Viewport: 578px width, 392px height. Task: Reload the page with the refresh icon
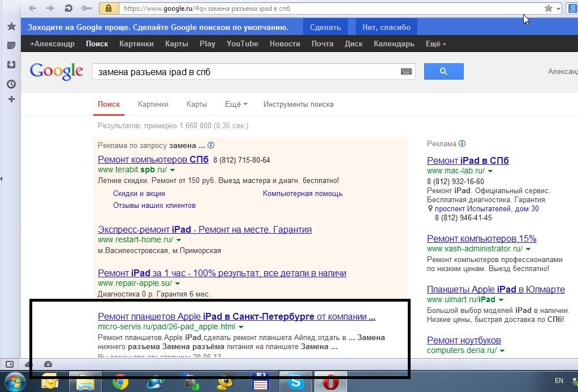[68, 8]
